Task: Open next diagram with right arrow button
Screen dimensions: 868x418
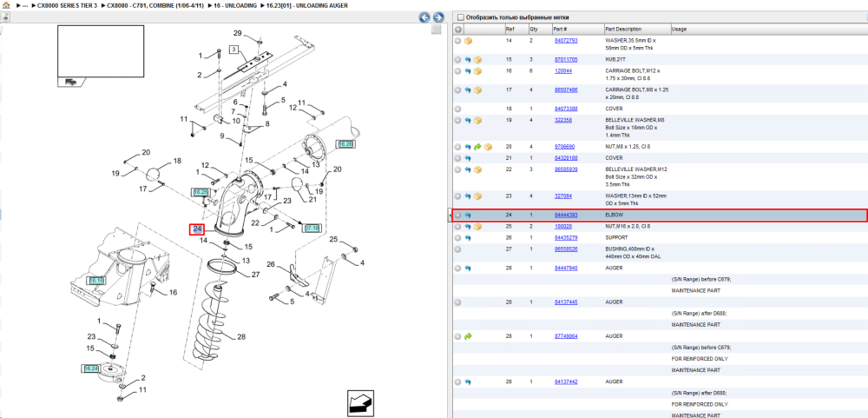Action: 437,17
